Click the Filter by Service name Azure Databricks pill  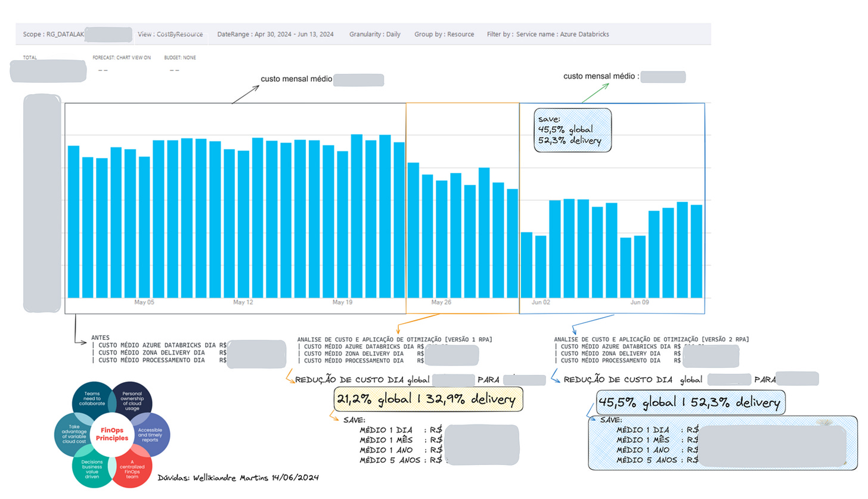(548, 35)
